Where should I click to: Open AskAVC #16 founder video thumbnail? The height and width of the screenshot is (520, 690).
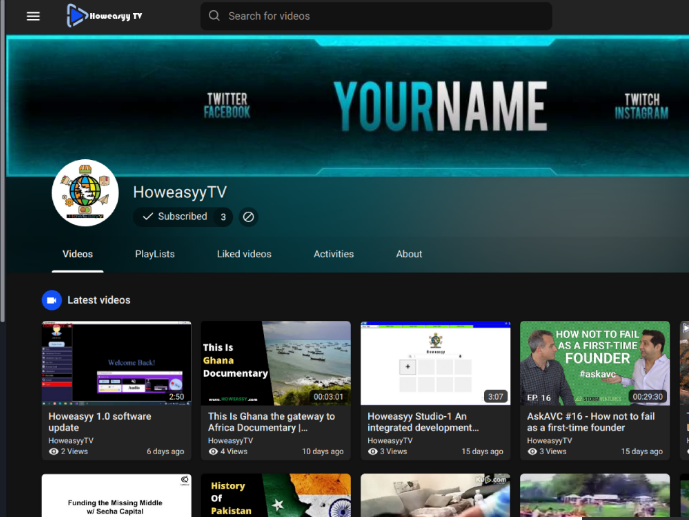coord(595,363)
